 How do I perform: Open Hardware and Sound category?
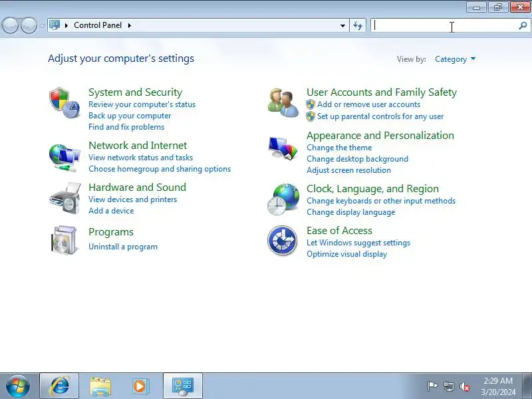137,188
